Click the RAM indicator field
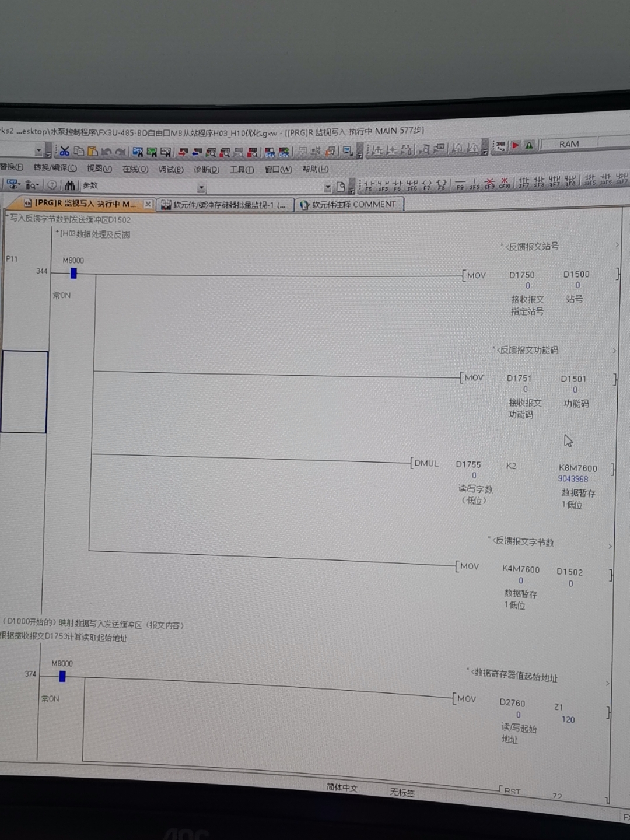This screenshot has height=840, width=630. click(569, 143)
